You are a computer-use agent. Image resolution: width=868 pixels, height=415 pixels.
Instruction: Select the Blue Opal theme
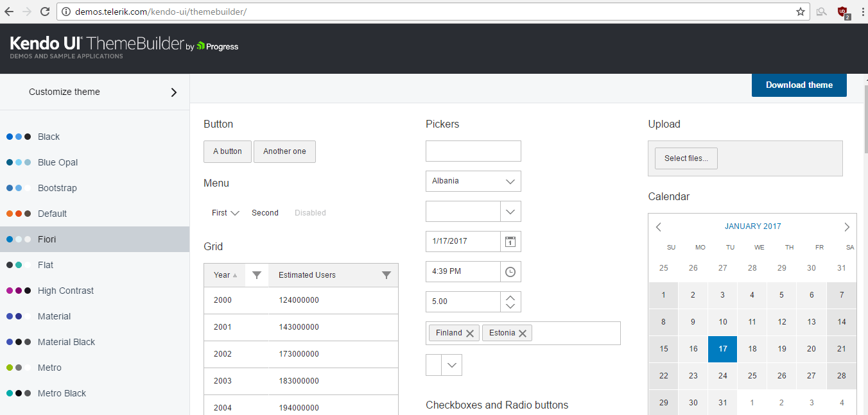[x=94, y=162]
